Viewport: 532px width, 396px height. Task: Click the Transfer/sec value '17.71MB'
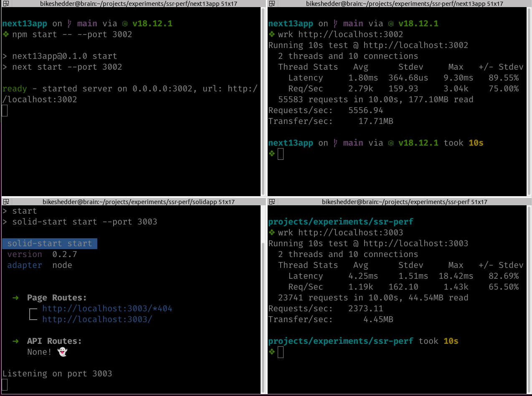pos(376,121)
